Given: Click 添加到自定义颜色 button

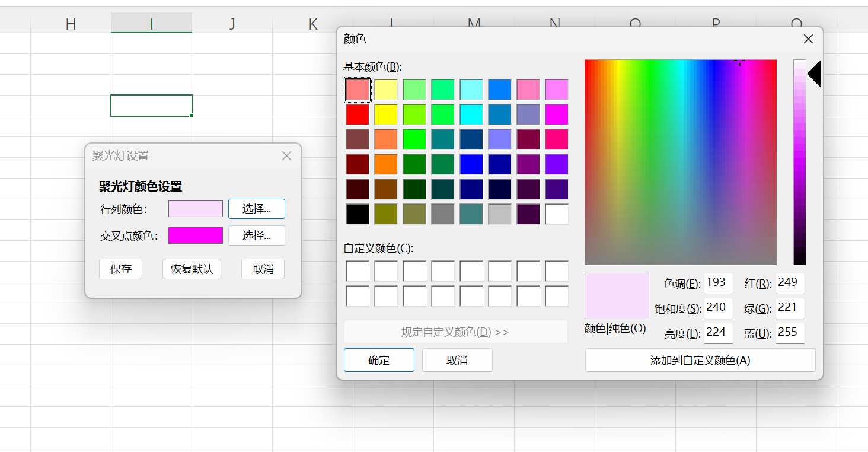Looking at the screenshot, I should [x=700, y=360].
